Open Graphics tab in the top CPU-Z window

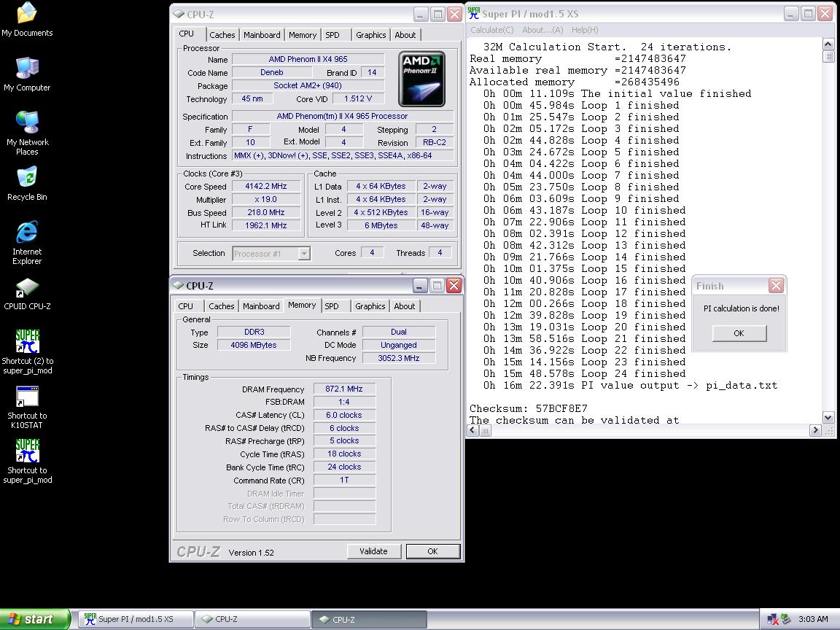370,35
